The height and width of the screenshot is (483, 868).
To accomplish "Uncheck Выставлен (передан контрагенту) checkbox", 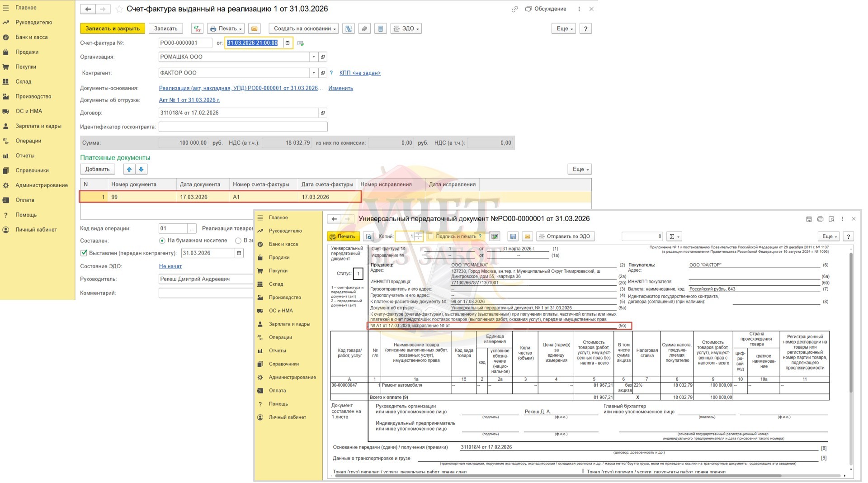I will pos(84,253).
